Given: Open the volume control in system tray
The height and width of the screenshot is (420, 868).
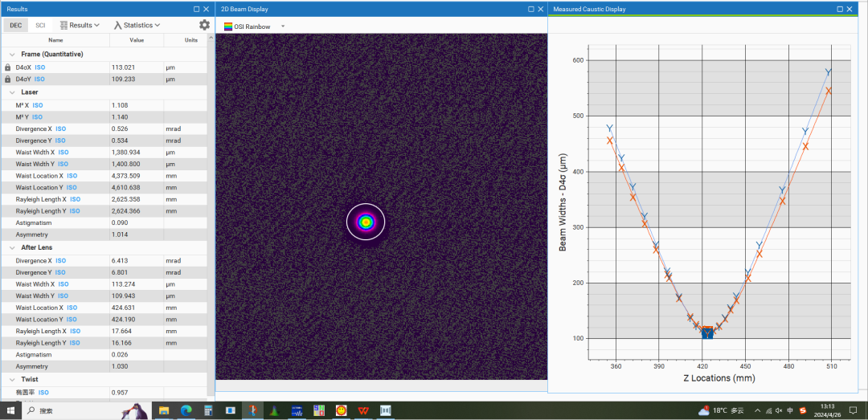Looking at the screenshot, I should (x=778, y=410).
